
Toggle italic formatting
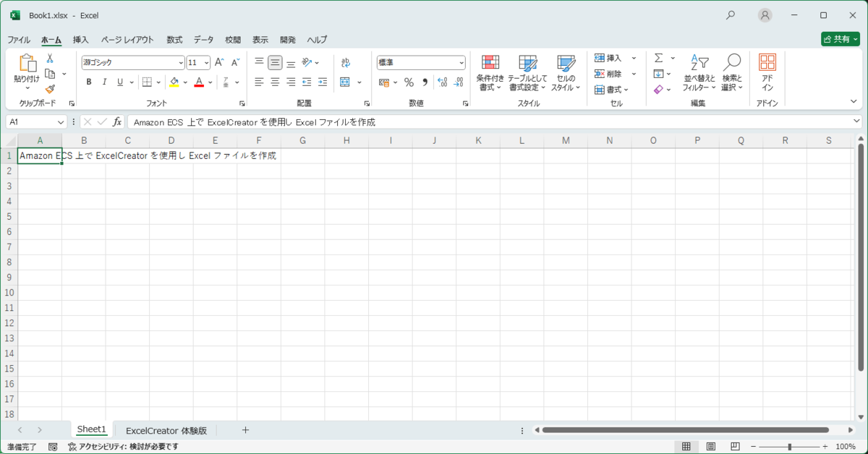pyautogui.click(x=104, y=82)
